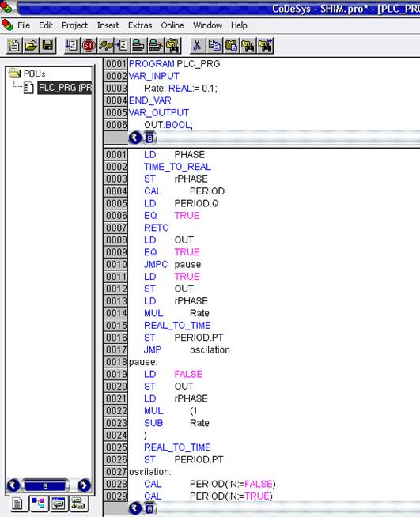The width and height of the screenshot is (420, 517).
Task: Click the Logout icon with red X
Action: (156, 46)
